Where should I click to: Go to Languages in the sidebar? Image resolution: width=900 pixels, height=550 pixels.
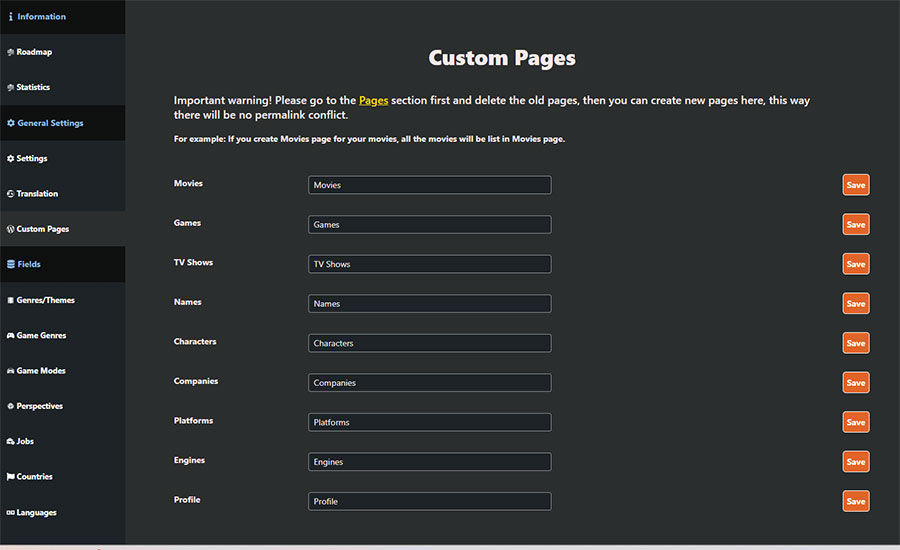[x=36, y=513]
